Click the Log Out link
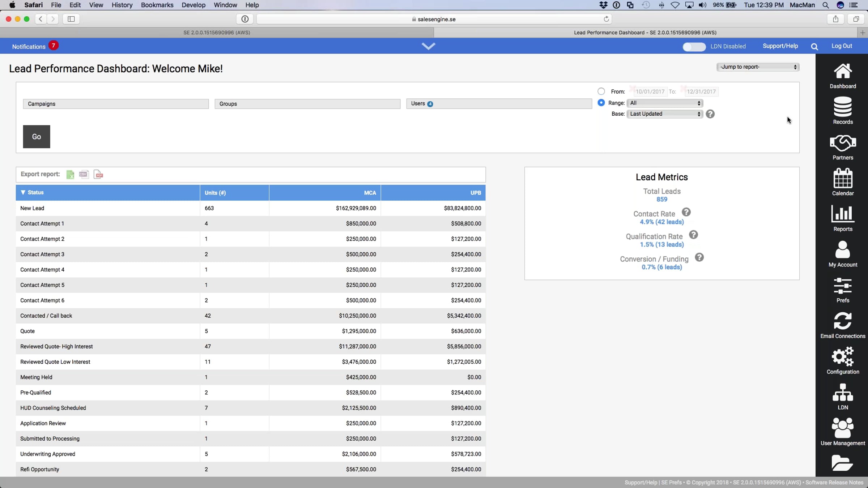 coord(842,46)
